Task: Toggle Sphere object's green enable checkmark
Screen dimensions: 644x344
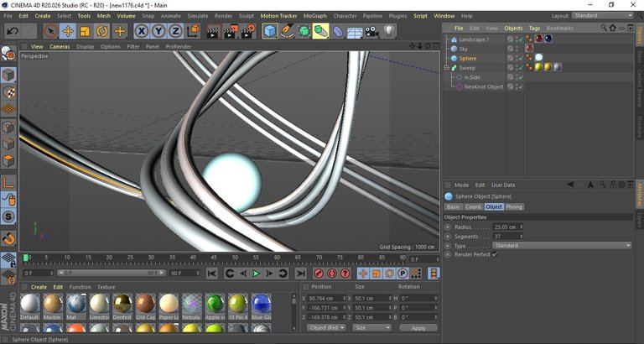Action: click(x=521, y=58)
